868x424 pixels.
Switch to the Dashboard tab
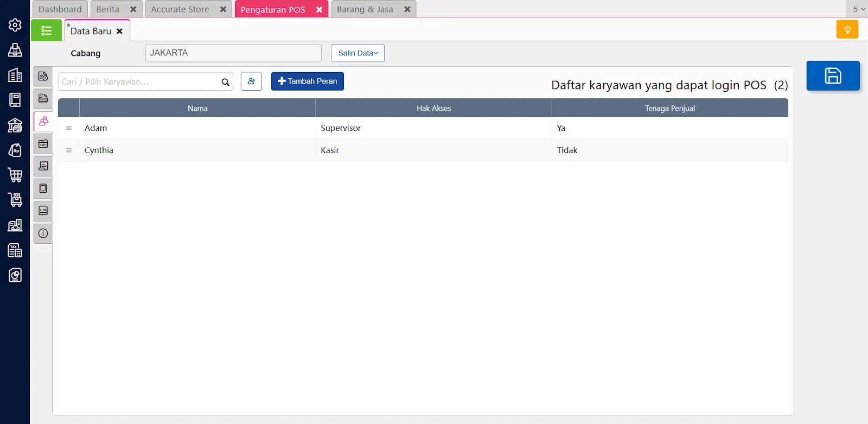(x=60, y=9)
